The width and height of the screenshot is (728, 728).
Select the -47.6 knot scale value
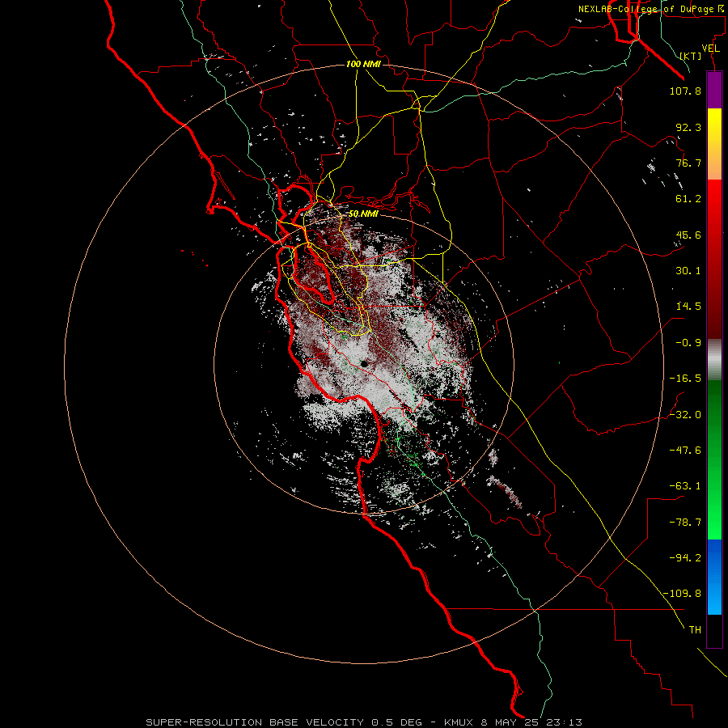(685, 451)
